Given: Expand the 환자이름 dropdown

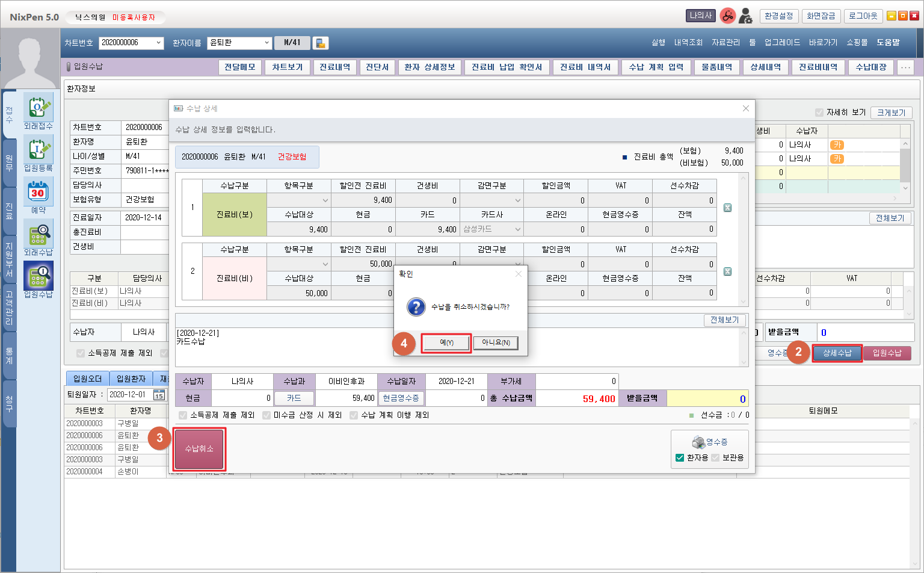Looking at the screenshot, I should [x=266, y=43].
